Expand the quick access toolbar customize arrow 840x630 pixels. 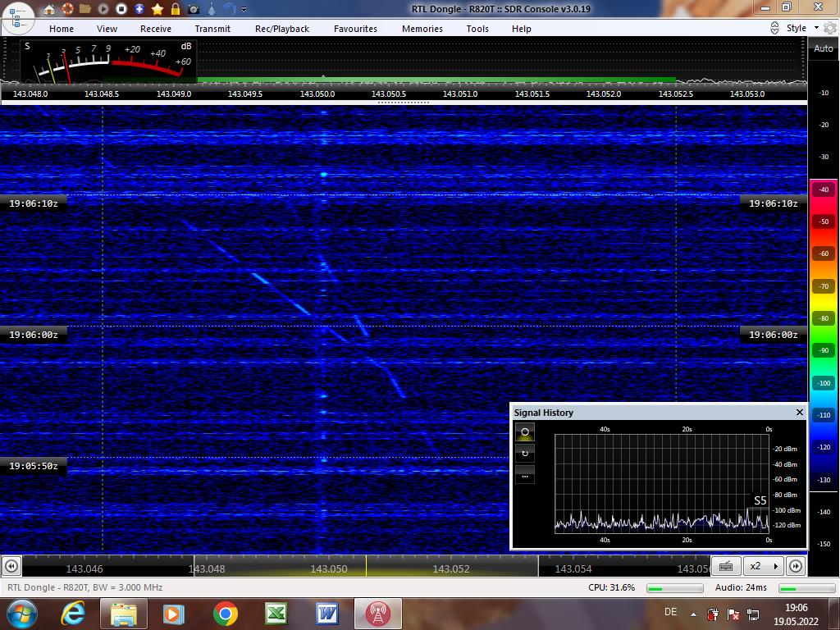(x=244, y=9)
